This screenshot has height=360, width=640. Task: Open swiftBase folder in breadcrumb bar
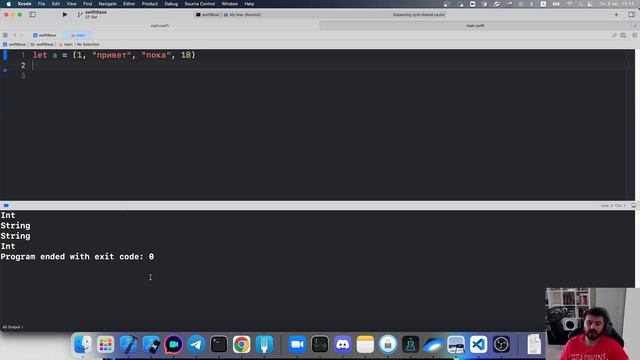[42, 44]
